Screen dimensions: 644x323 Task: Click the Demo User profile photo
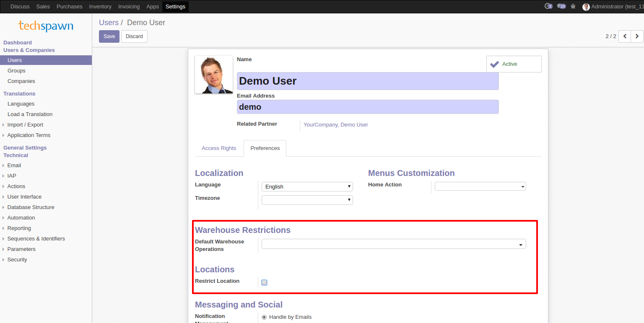pyautogui.click(x=214, y=75)
